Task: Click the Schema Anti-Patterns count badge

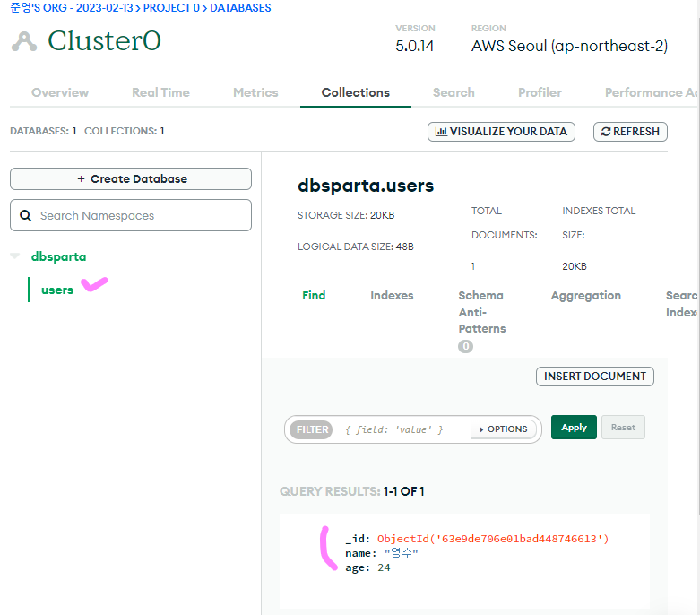Action: (466, 346)
